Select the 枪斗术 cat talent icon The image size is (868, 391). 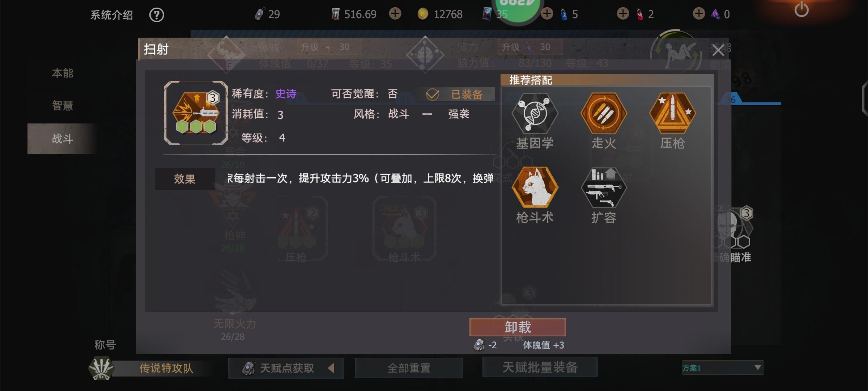[x=535, y=188]
